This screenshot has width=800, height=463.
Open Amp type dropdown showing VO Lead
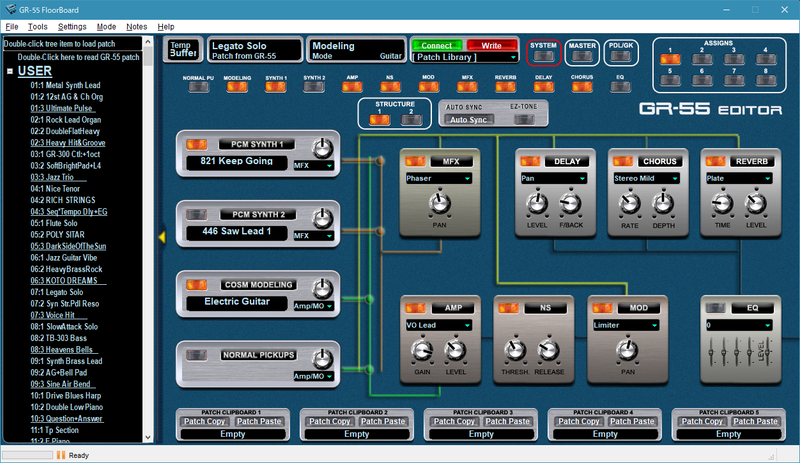point(438,325)
